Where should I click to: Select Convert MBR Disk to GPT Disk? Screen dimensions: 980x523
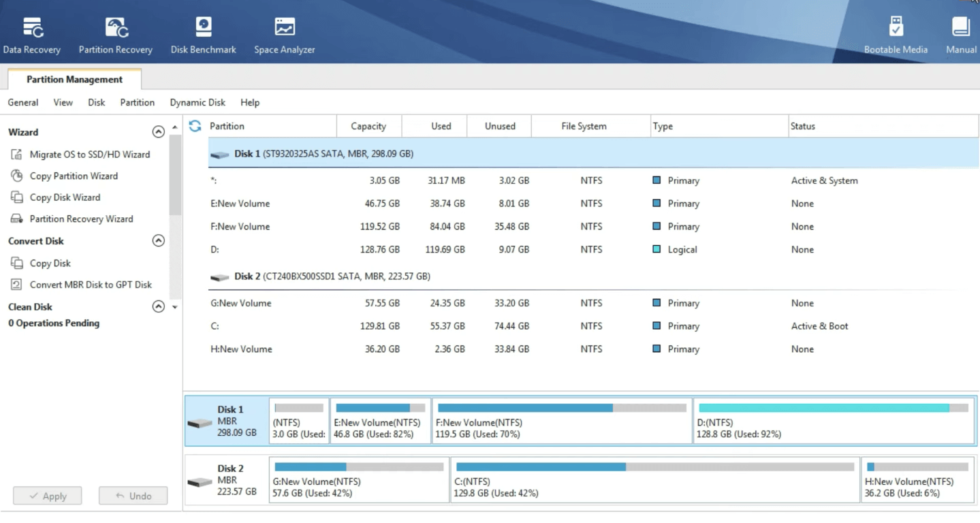(x=91, y=285)
